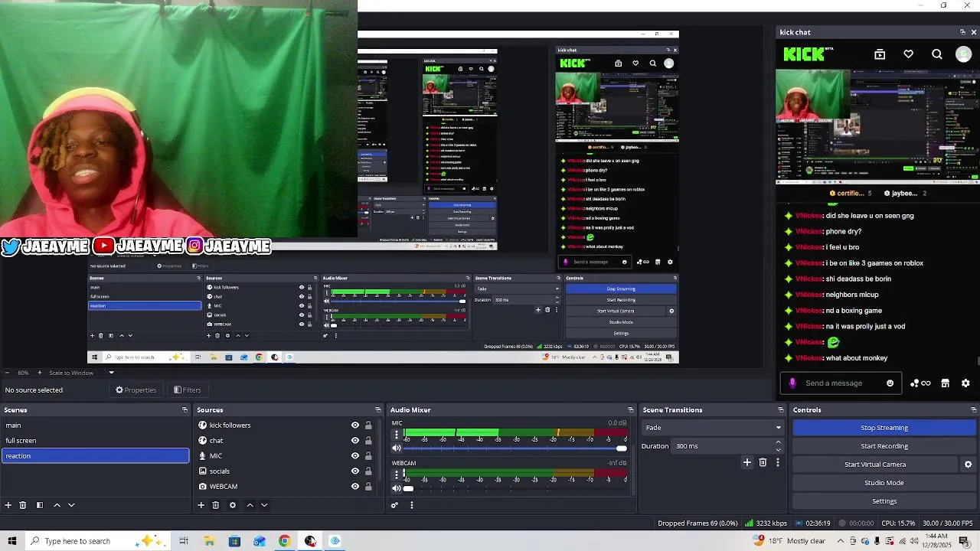The height and width of the screenshot is (551, 980).
Task: Increase transition duration stepper up
Action: pos(779,442)
